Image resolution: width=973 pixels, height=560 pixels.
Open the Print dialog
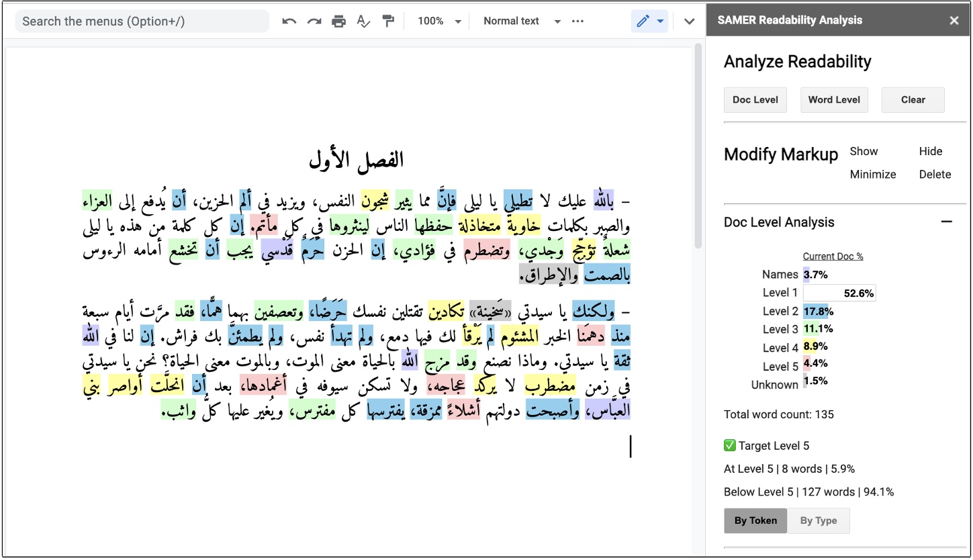coord(338,21)
